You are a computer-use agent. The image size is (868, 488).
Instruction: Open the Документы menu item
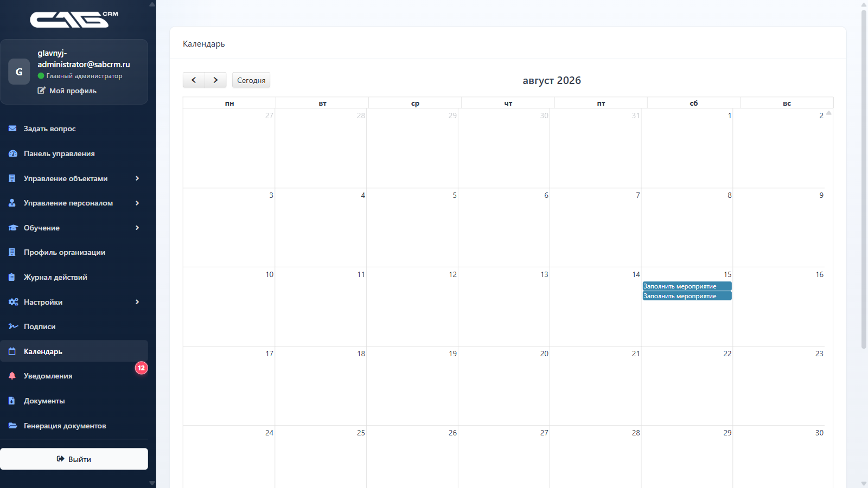tap(74, 401)
